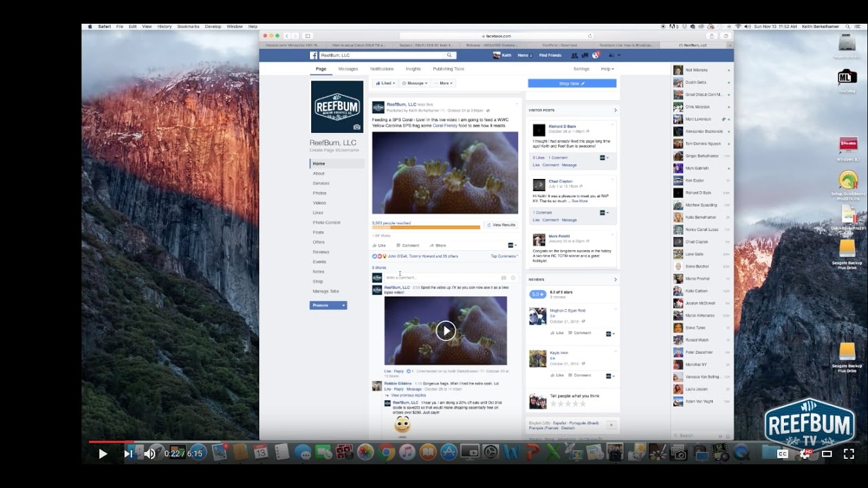Open page Settings

581,68
